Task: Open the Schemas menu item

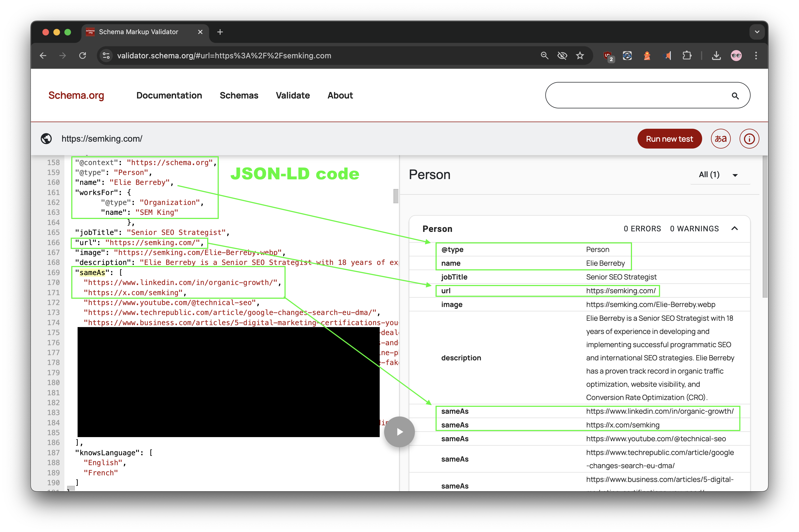Action: click(x=239, y=96)
